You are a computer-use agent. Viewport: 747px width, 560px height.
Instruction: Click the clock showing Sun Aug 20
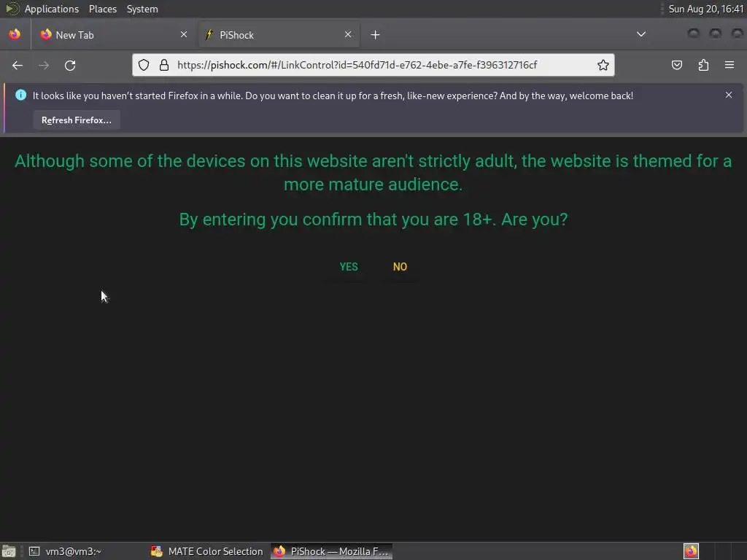pos(705,9)
